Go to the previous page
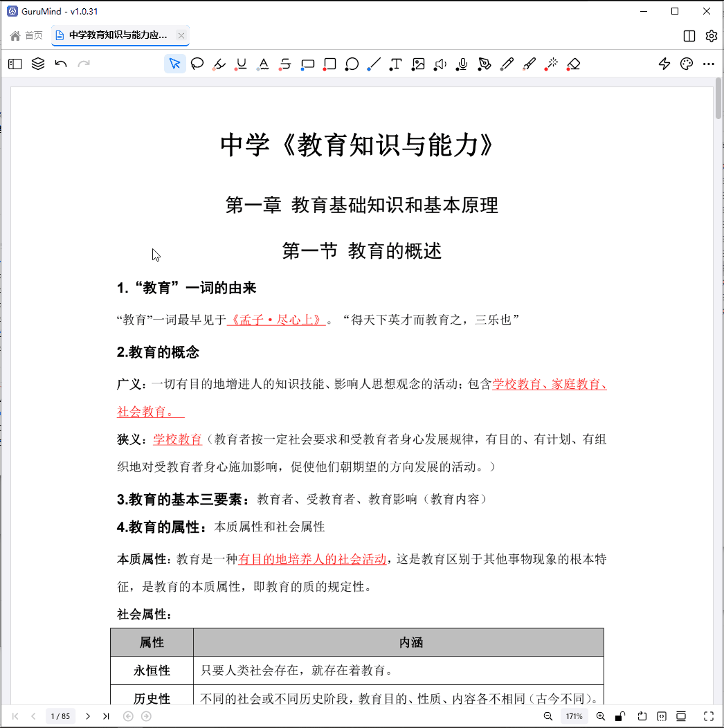 (33, 716)
